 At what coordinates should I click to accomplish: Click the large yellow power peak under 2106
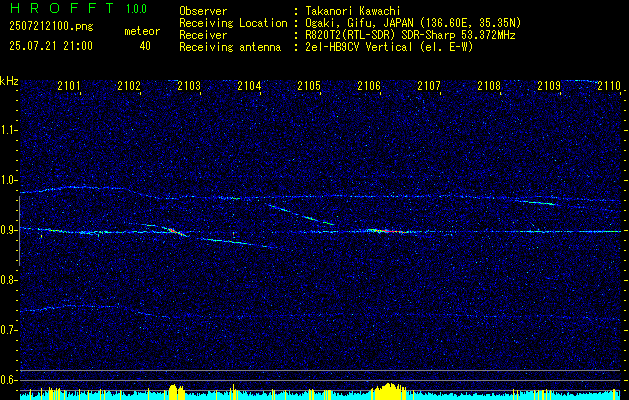pyautogui.click(x=388, y=391)
